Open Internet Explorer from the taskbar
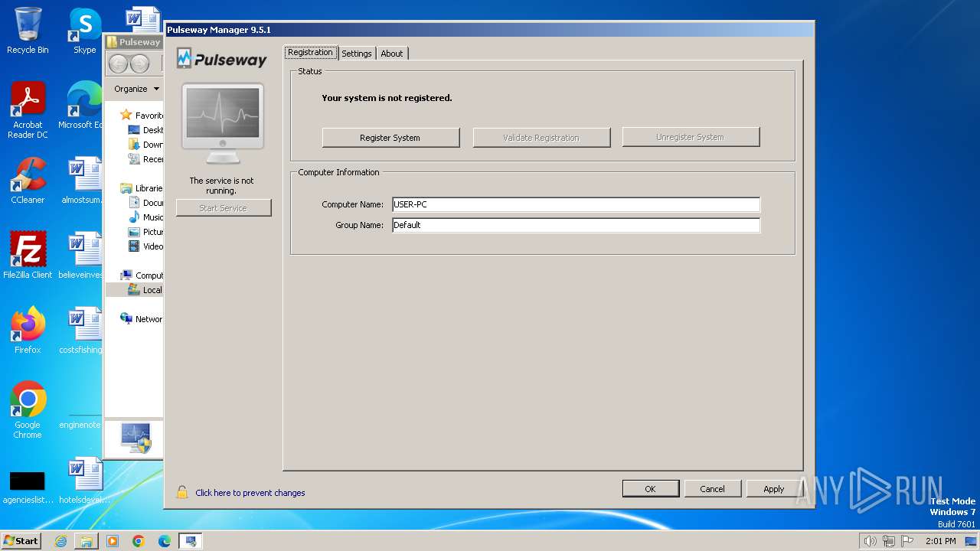 tap(60, 541)
